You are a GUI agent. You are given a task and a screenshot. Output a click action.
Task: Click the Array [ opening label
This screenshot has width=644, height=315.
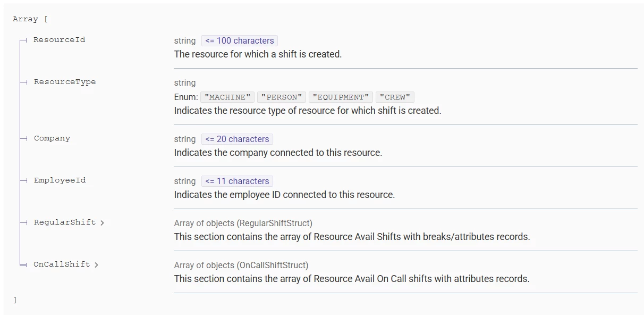click(30, 19)
